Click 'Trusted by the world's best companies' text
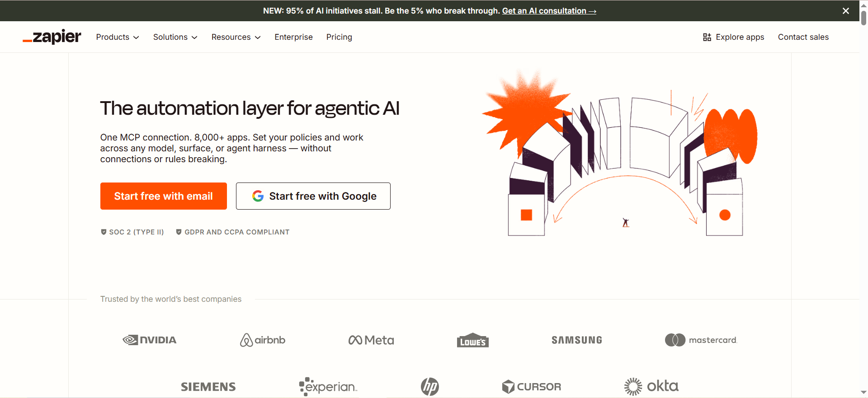This screenshot has width=868, height=398. [x=171, y=299]
